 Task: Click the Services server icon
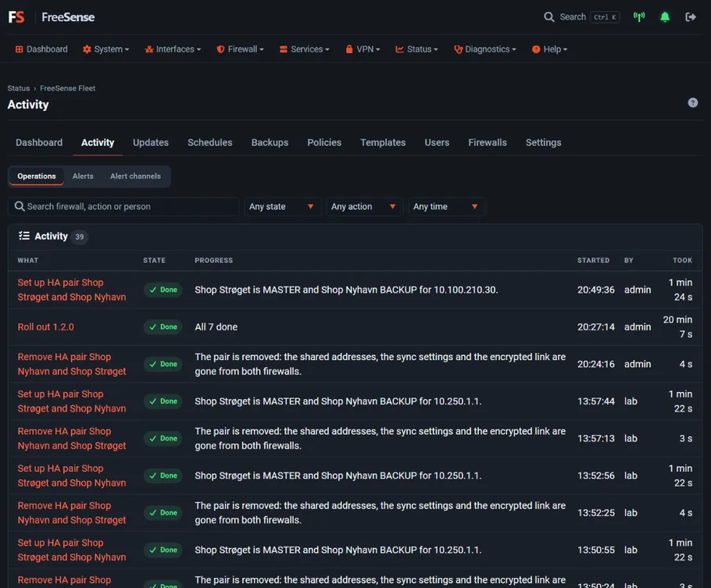(284, 49)
